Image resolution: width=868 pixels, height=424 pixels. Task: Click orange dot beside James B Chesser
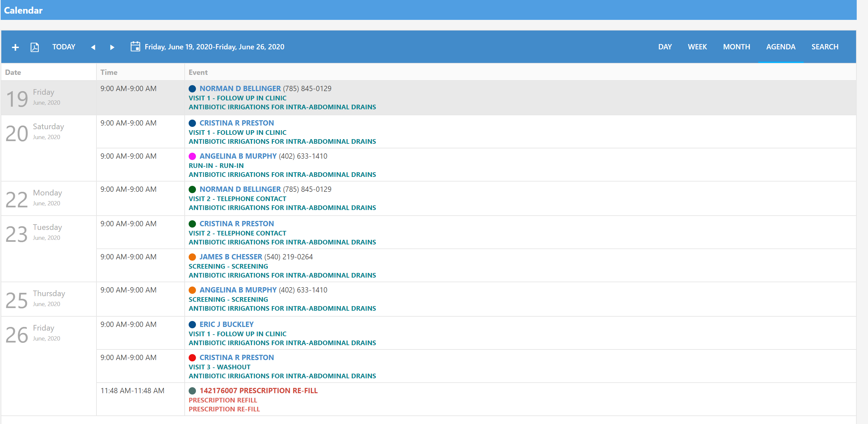pos(192,257)
